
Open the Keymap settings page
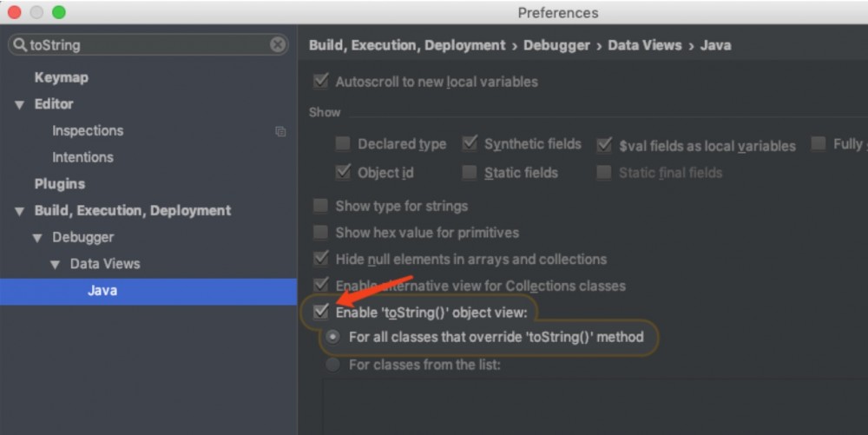[x=61, y=77]
